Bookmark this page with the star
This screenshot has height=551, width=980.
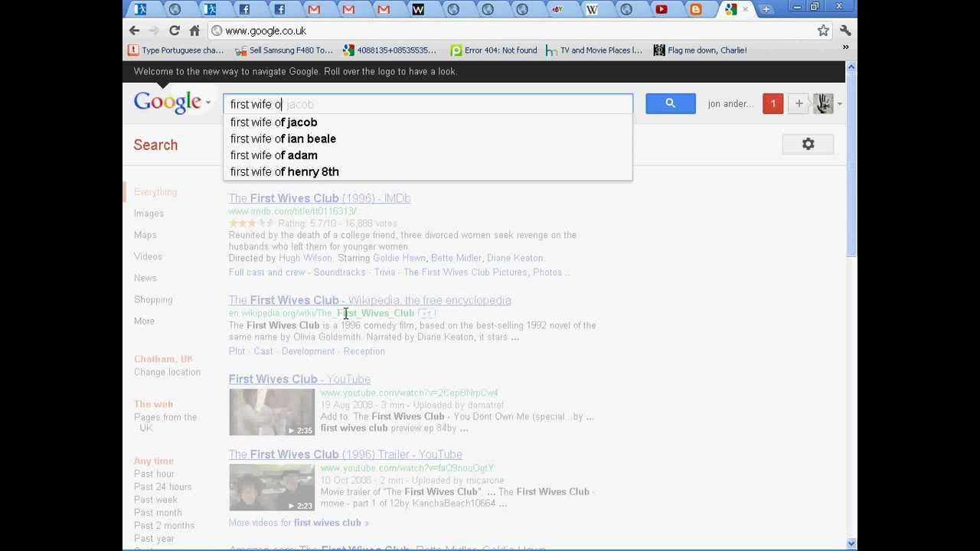823,31
